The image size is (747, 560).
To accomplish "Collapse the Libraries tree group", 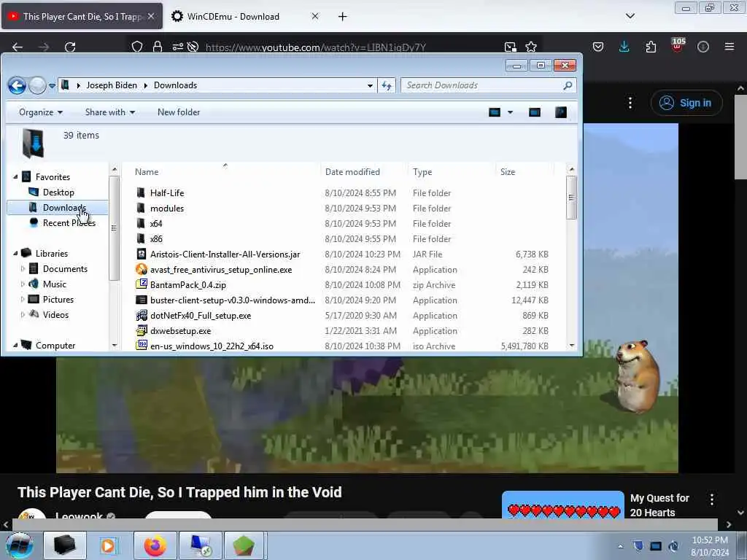I will 15,253.
